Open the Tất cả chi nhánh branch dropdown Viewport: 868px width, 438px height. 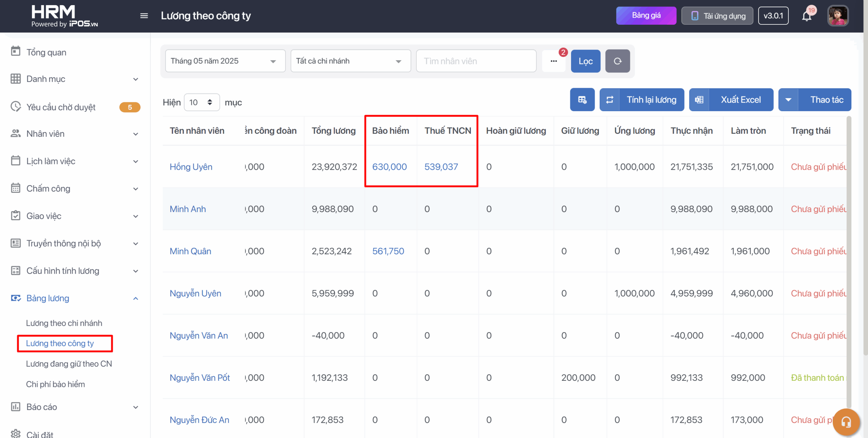351,61
